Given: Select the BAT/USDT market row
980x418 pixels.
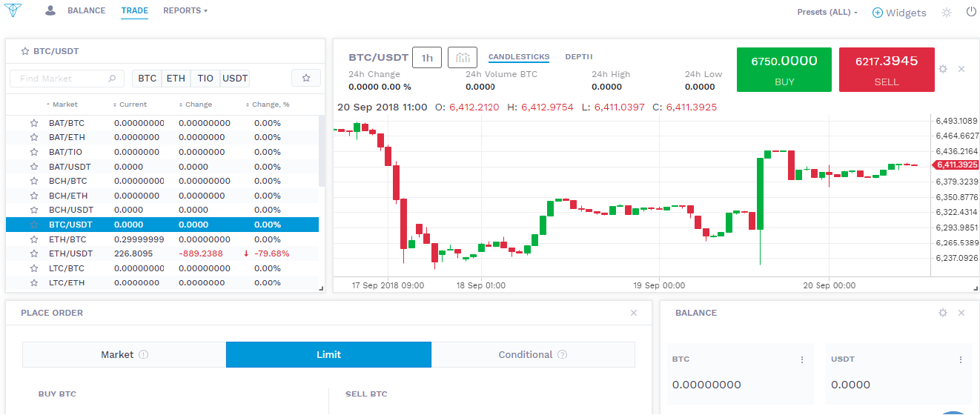Looking at the screenshot, I should click(162, 167).
